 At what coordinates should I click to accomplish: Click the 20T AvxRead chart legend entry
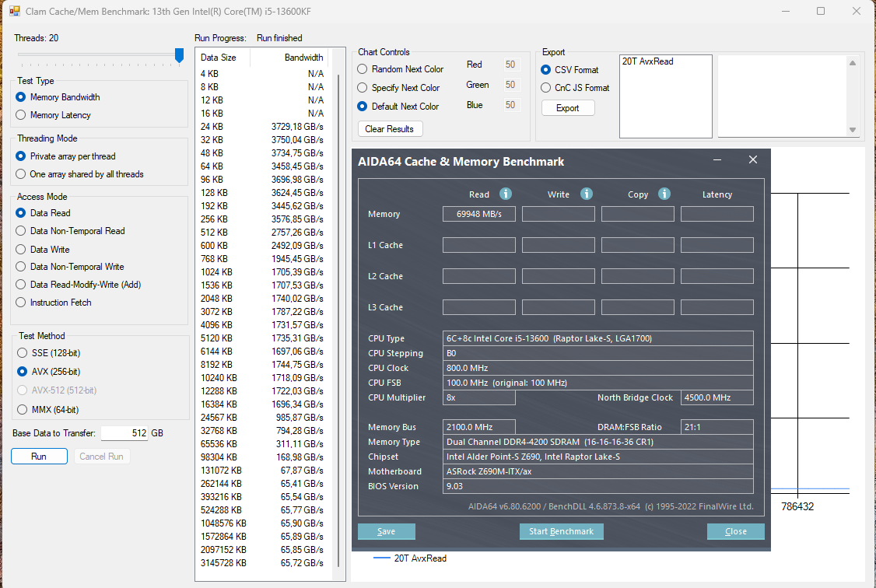409,558
